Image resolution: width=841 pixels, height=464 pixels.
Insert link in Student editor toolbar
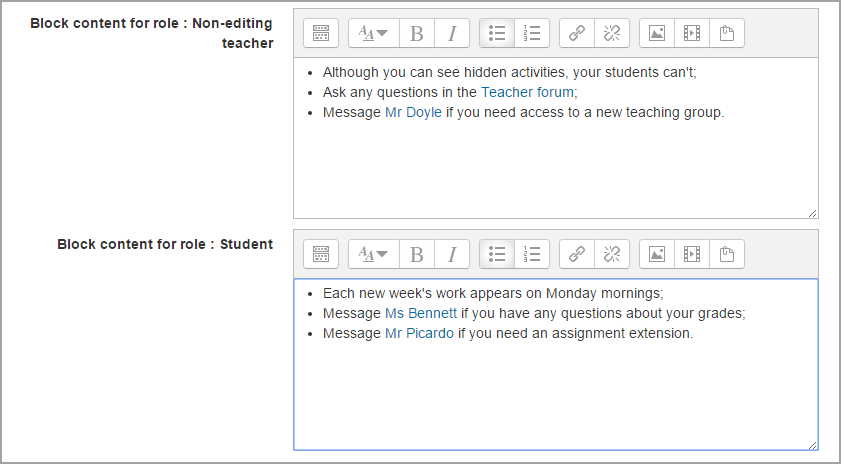point(577,254)
